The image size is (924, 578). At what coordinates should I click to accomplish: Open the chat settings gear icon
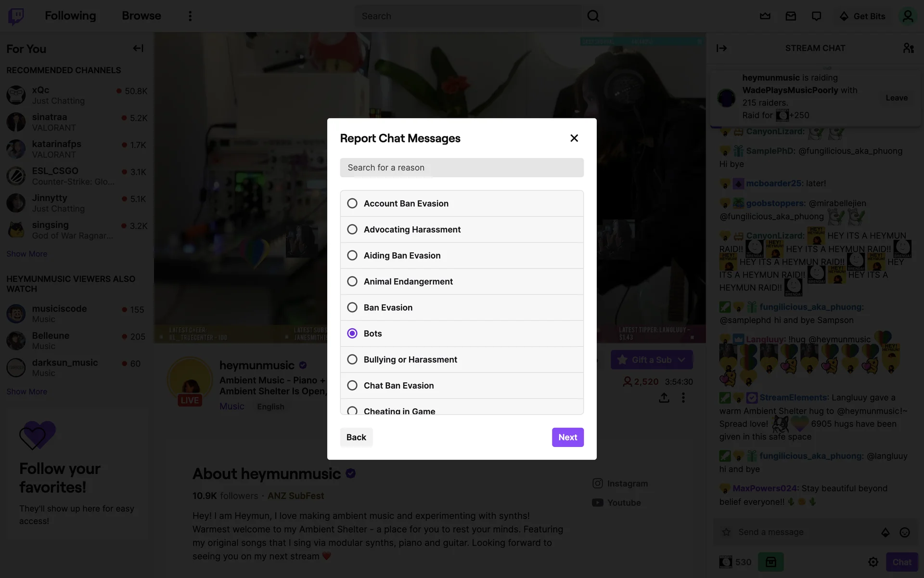873,562
